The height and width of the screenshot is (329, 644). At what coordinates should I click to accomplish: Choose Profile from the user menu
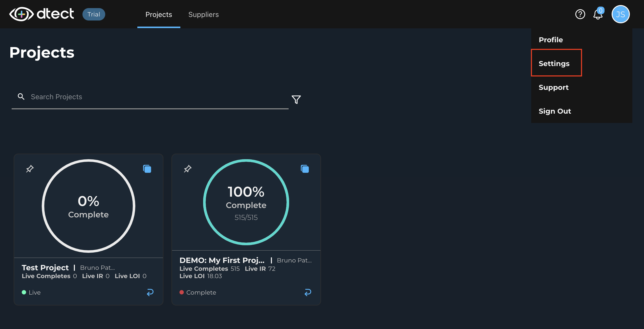coord(551,40)
